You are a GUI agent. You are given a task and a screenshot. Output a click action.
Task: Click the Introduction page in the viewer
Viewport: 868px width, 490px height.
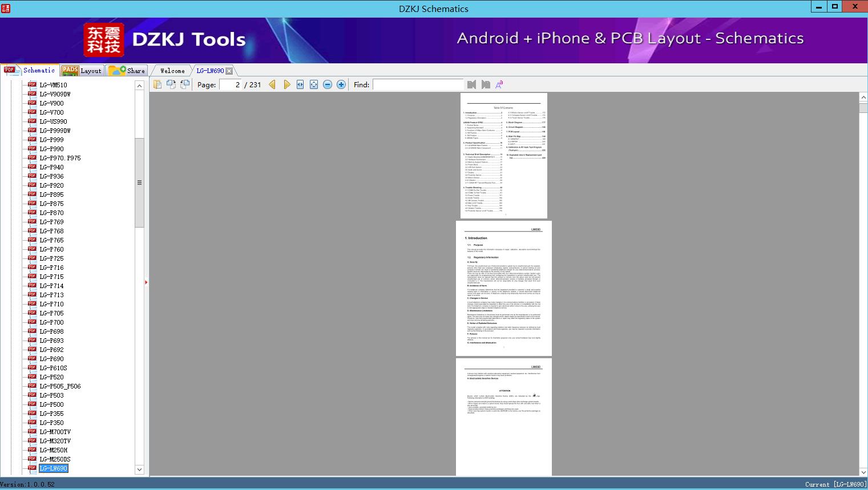504,288
